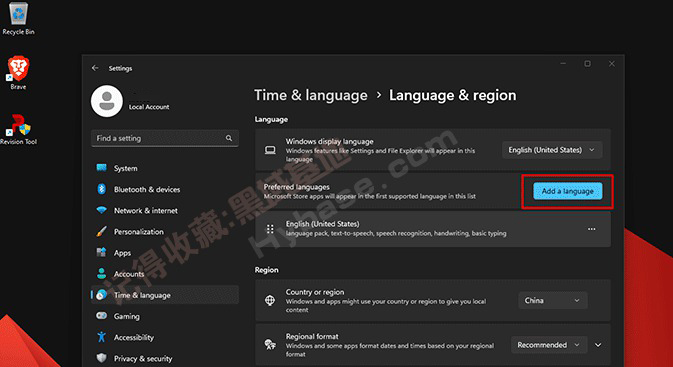Click the laptop icon beside Windows display language

point(270,150)
